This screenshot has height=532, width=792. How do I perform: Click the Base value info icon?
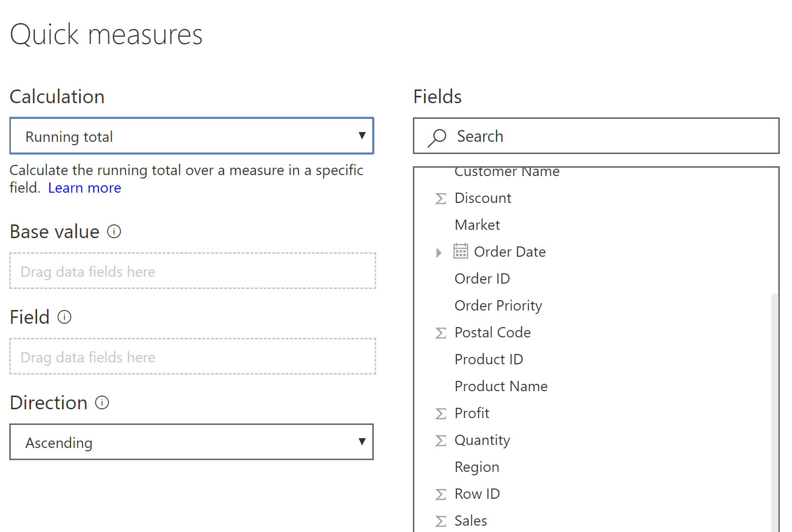click(114, 231)
